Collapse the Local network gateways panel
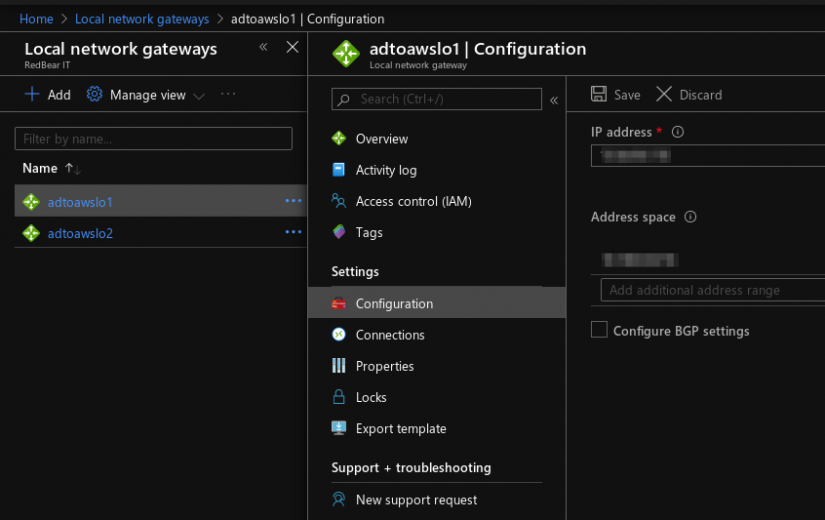 [x=263, y=47]
